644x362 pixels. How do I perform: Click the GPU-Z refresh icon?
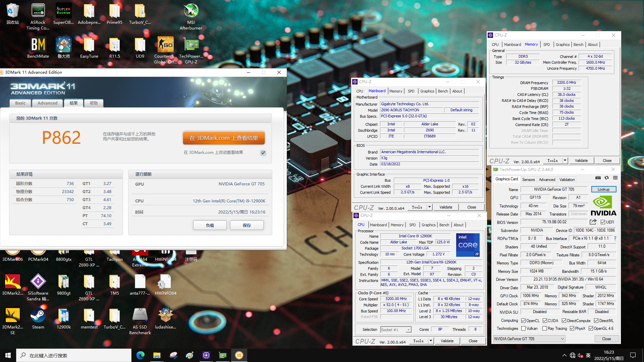pos(606,178)
